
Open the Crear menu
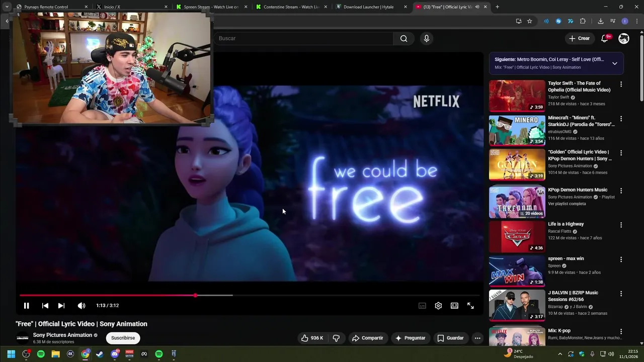[579, 38]
